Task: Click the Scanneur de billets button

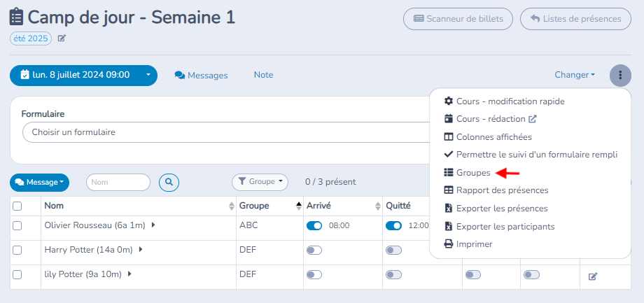Action: 458,19
